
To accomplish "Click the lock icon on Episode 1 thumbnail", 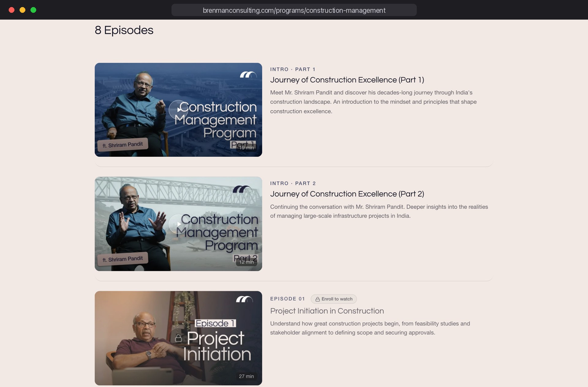I will point(178,338).
